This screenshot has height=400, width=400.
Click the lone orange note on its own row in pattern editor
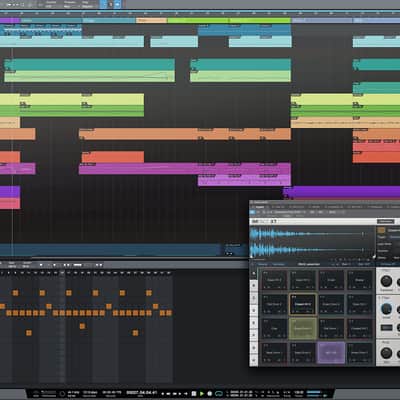pyautogui.click(x=82, y=326)
